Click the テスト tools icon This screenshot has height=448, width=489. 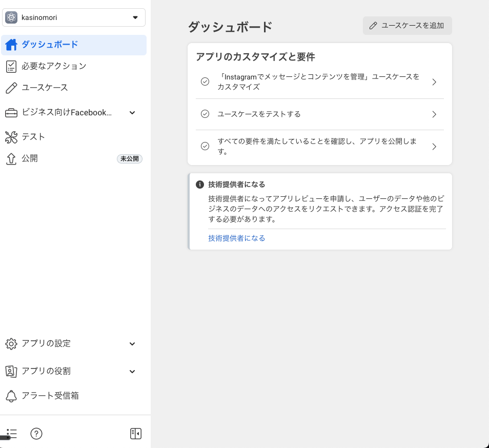click(x=11, y=137)
